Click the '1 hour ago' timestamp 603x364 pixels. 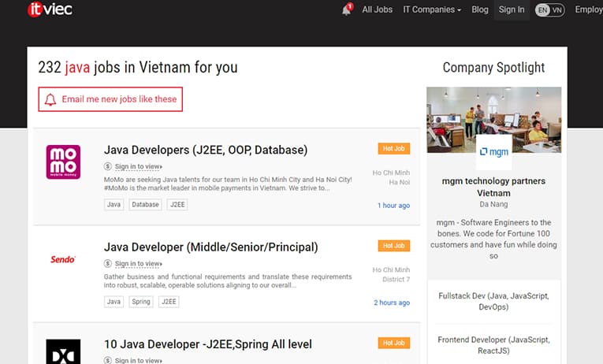393,206
